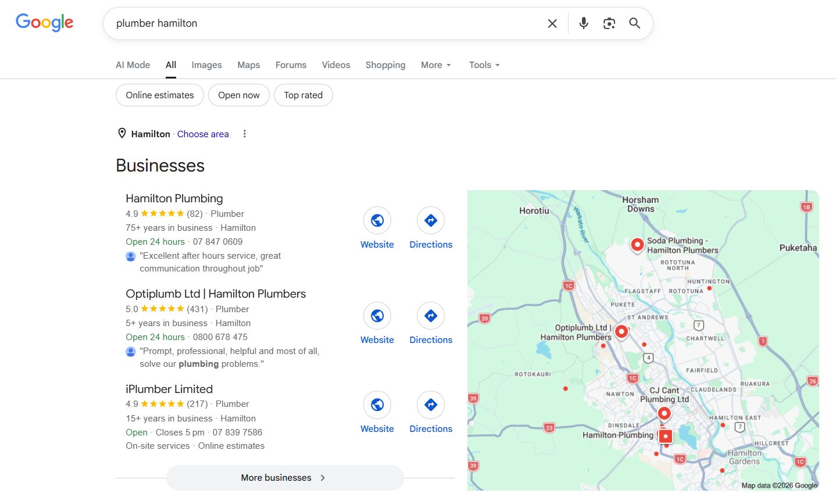Clear the search box with the X icon

552,23
